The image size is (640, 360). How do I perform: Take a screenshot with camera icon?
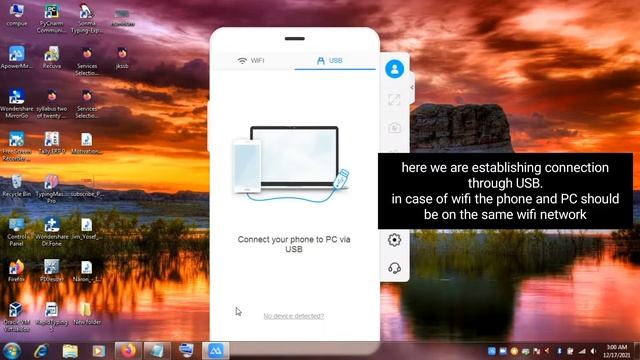(x=394, y=128)
